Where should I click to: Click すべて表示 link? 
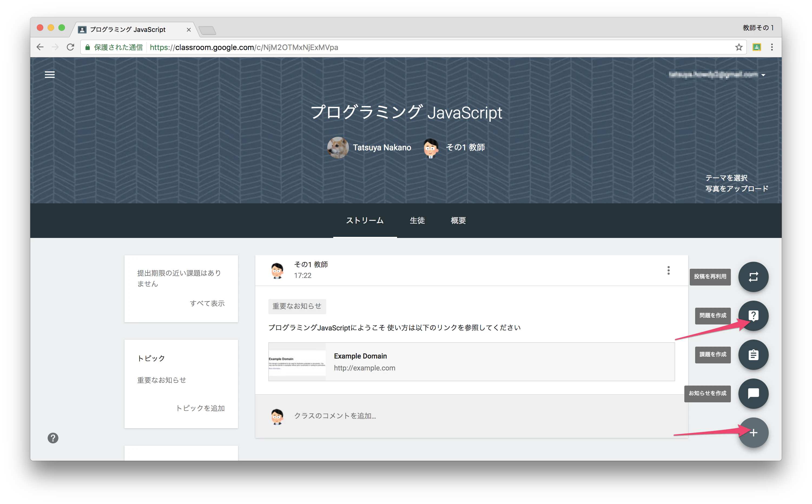pyautogui.click(x=207, y=303)
